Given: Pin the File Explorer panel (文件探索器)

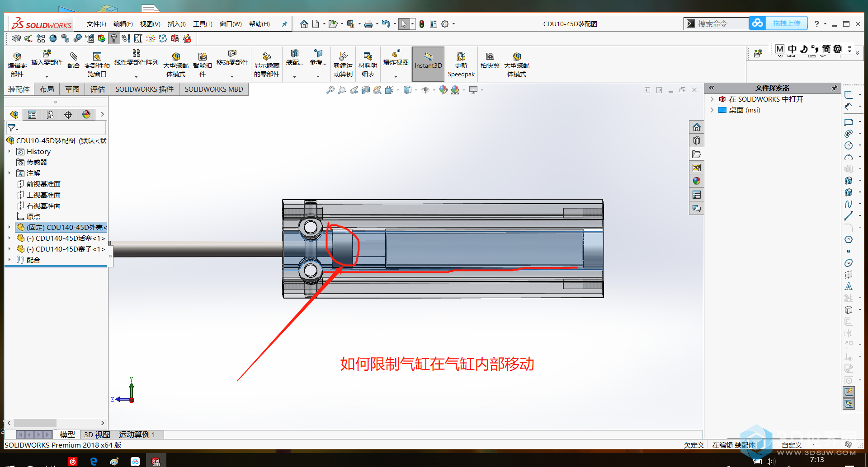Looking at the screenshot, I should pyautogui.click(x=835, y=88).
